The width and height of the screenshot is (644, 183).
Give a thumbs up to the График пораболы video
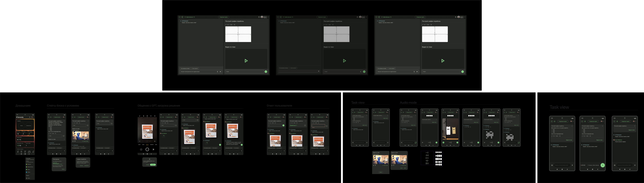point(73,141)
